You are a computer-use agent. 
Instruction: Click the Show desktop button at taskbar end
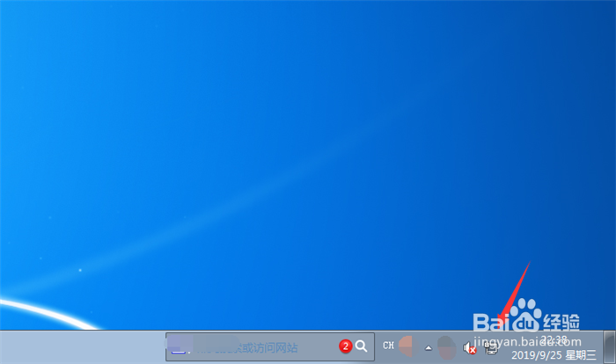point(609,347)
